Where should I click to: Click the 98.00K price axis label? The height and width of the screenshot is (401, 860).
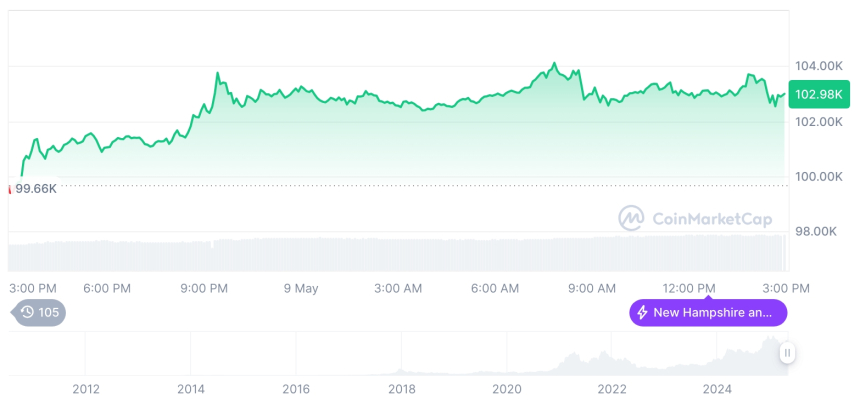point(815,231)
